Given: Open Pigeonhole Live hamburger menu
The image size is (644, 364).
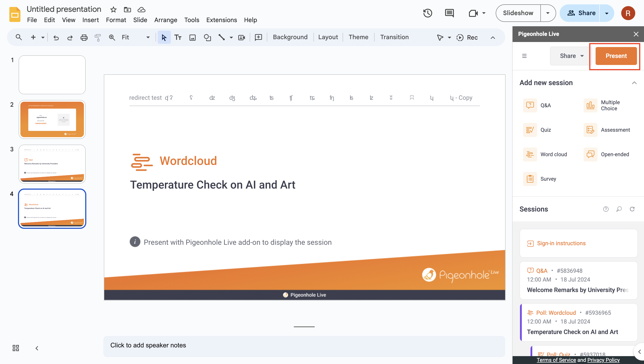Looking at the screenshot, I should click(524, 56).
